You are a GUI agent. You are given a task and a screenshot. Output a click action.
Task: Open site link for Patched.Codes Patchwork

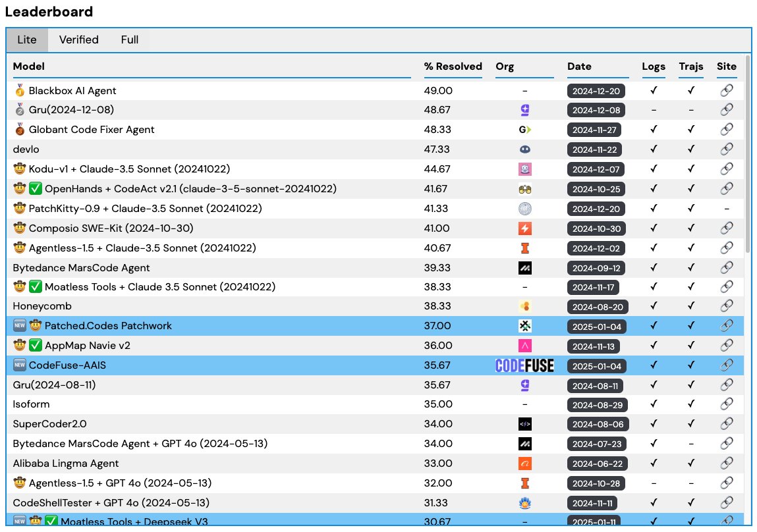727,325
